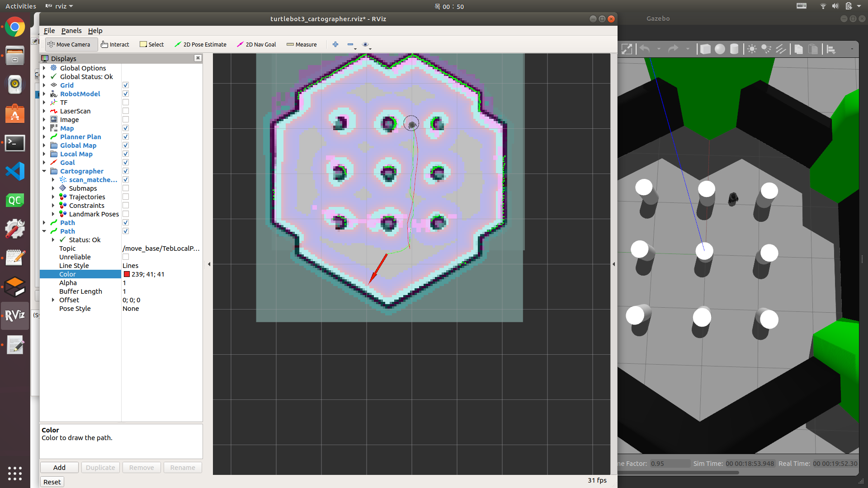Image resolution: width=868 pixels, height=488 pixels.
Task: Open the Terminal from the dock
Action: pos(15,143)
